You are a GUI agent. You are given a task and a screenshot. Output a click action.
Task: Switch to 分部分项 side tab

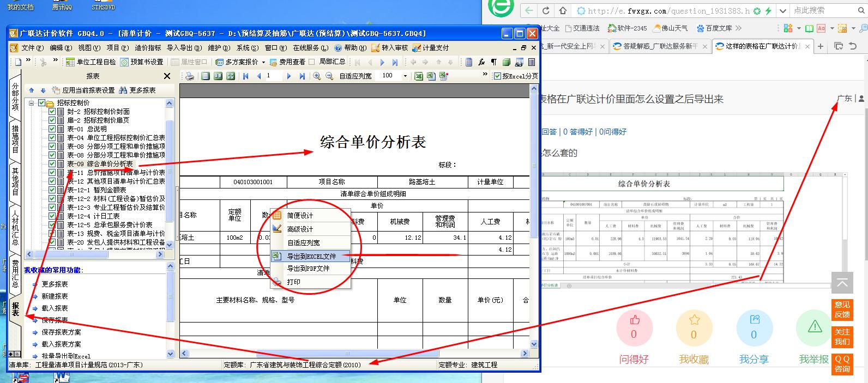pyautogui.click(x=15, y=97)
